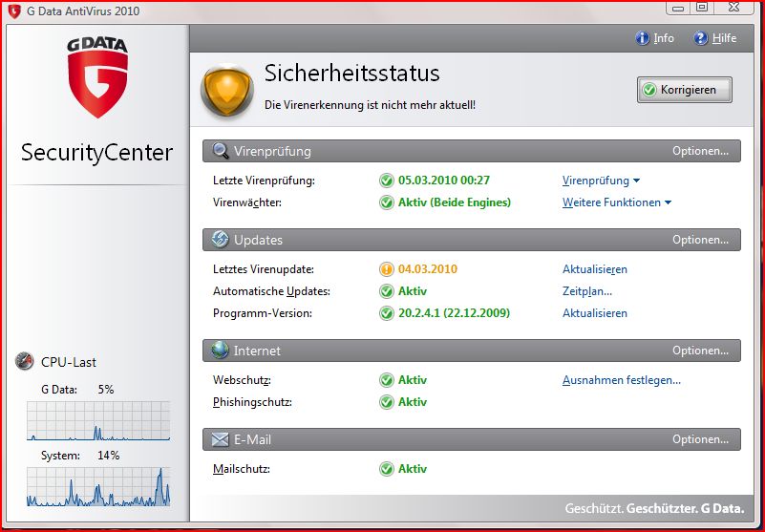This screenshot has width=765, height=532.
Task: Click the Ausnahmen festlegen... link
Action: [621, 380]
